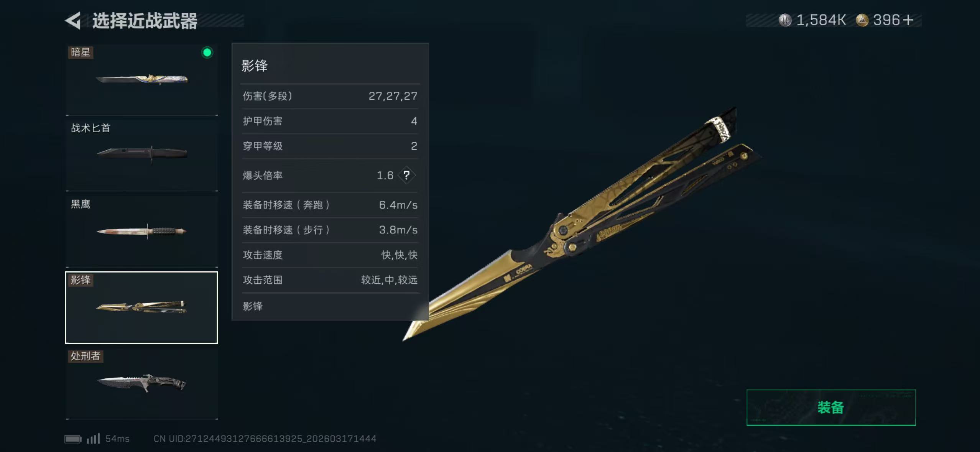Tap the gold triangle currency icon

[x=862, y=20]
